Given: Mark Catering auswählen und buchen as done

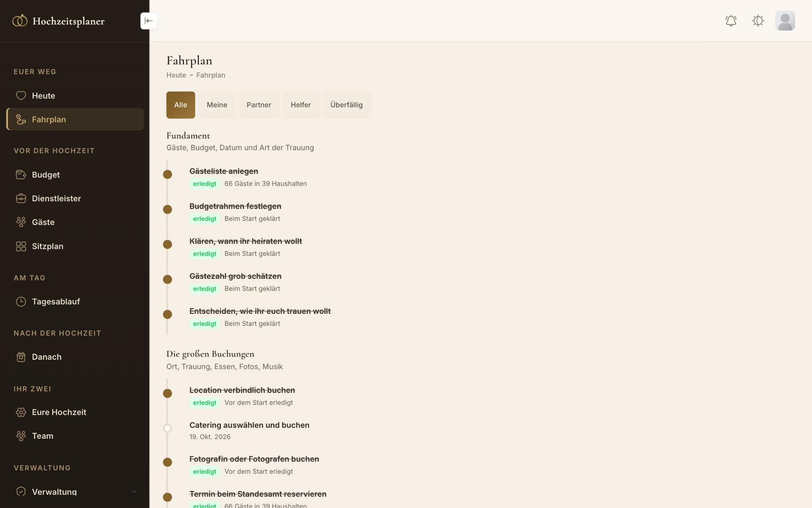Looking at the screenshot, I should pos(167,428).
